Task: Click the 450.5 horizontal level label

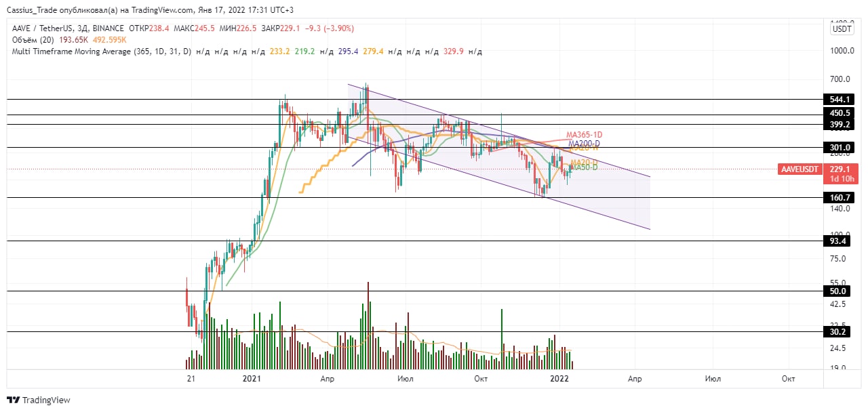Action: click(840, 115)
